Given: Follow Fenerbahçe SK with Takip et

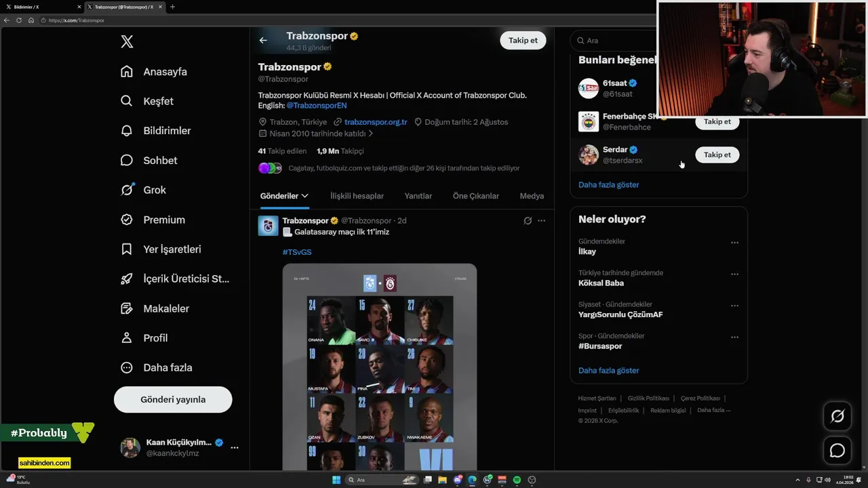Looking at the screenshot, I should pyautogui.click(x=717, y=122).
